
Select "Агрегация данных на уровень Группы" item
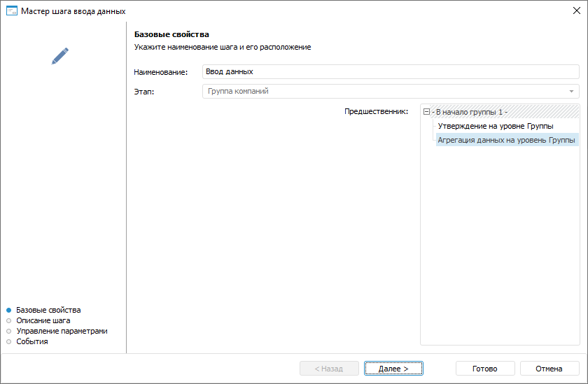point(506,140)
